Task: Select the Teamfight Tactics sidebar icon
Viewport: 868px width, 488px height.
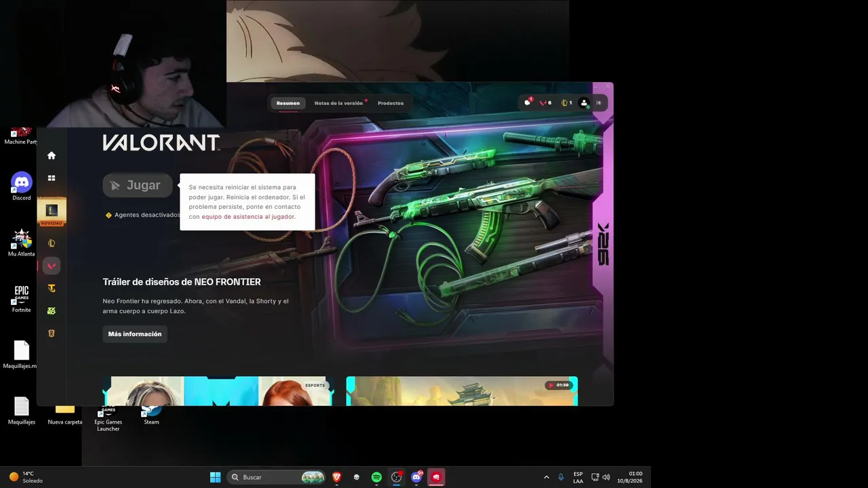Action: point(52,288)
